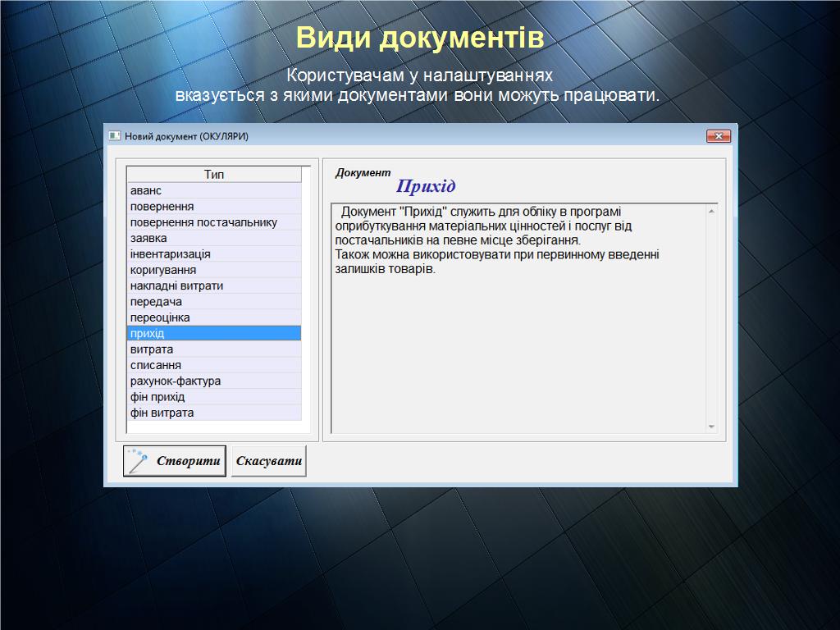
Task: Choose 'накладні витрати' document type
Action: (213, 285)
